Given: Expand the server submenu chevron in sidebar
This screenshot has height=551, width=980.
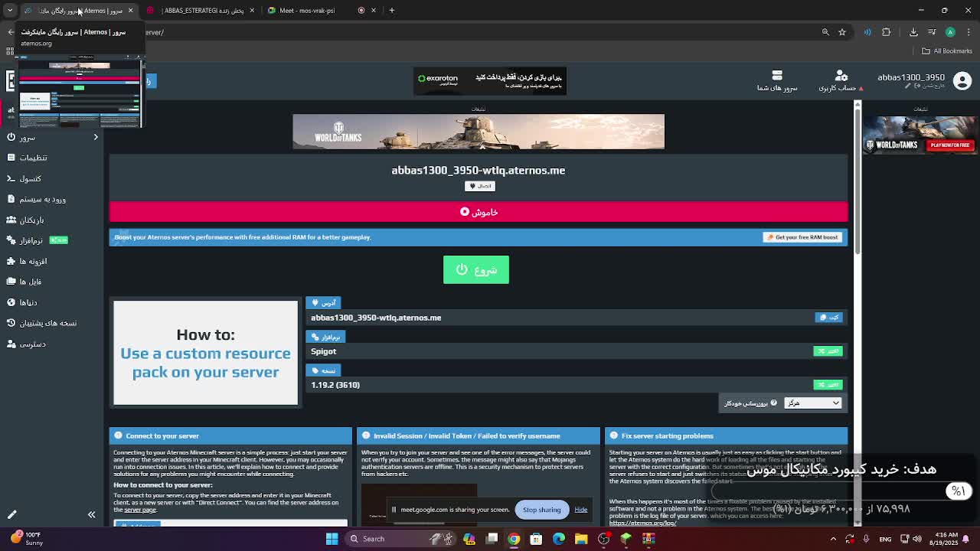Looking at the screenshot, I should [x=96, y=137].
